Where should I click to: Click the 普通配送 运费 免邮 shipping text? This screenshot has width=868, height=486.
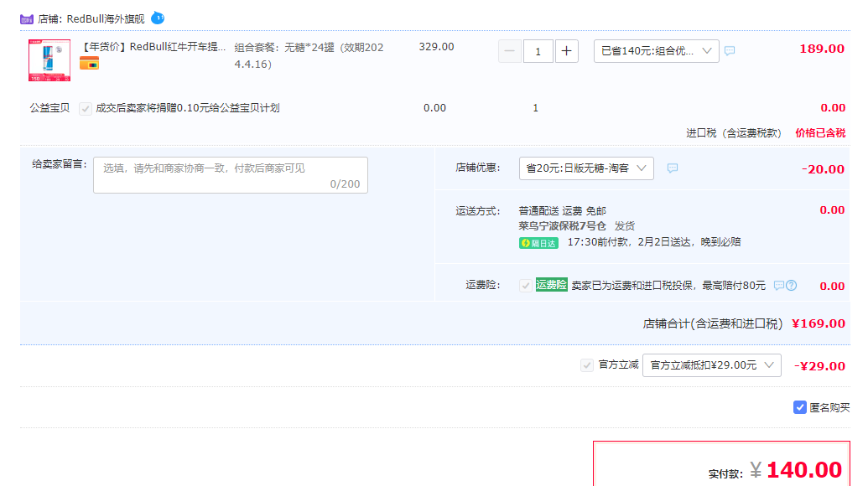563,210
